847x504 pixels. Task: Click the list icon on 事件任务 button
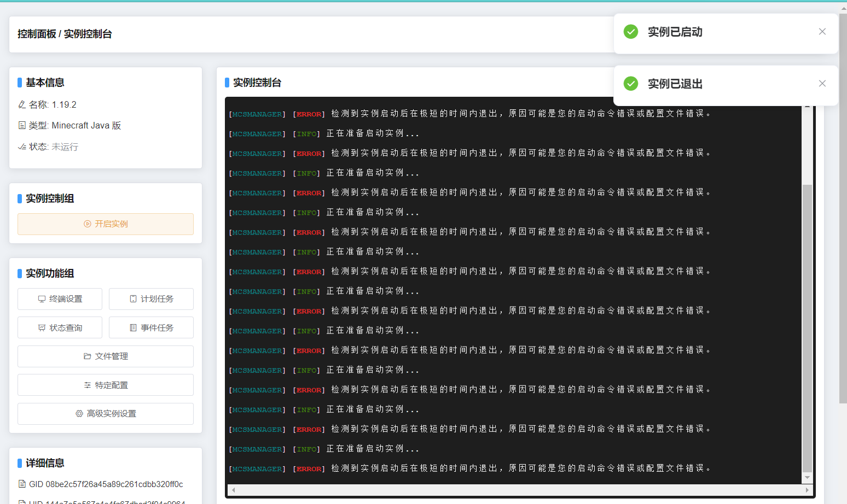click(132, 327)
